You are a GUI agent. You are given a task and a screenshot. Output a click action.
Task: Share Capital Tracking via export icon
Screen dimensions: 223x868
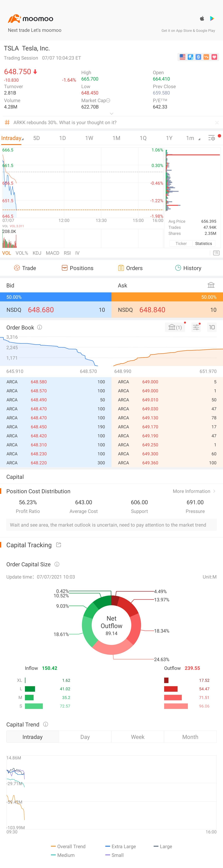(59, 545)
